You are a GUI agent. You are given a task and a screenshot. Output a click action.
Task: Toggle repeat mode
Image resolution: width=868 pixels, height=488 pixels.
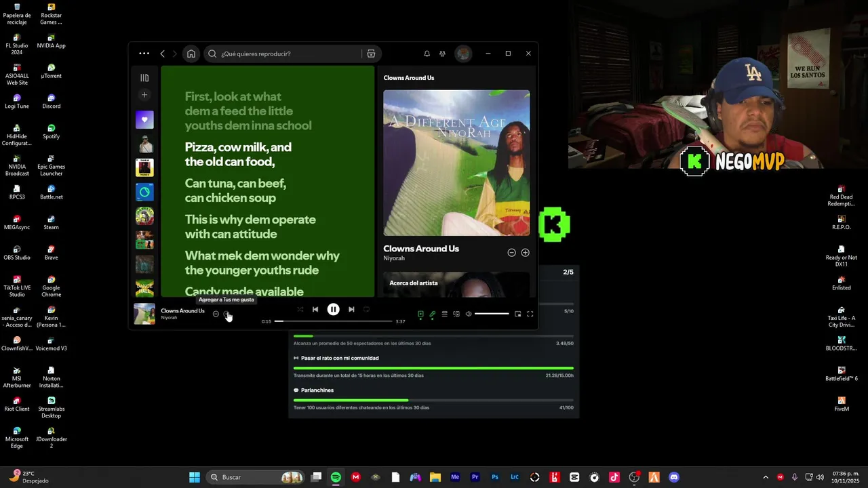(366, 309)
